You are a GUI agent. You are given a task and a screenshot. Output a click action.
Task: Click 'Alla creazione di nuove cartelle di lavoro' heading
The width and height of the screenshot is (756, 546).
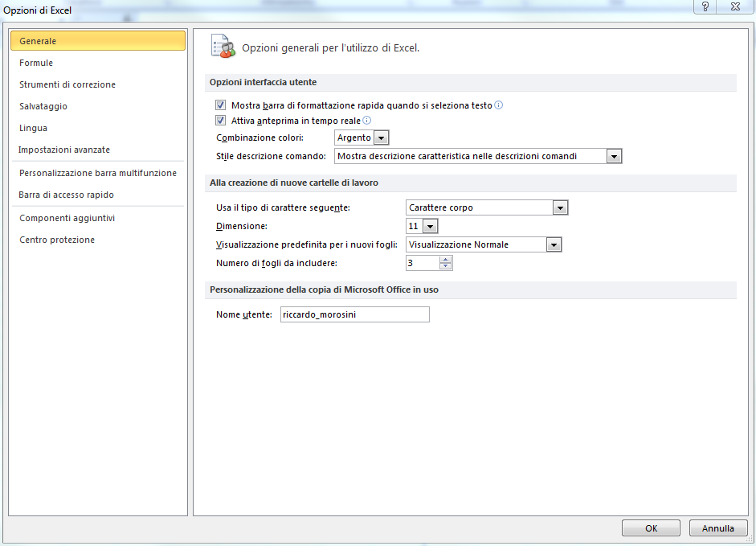pos(293,183)
